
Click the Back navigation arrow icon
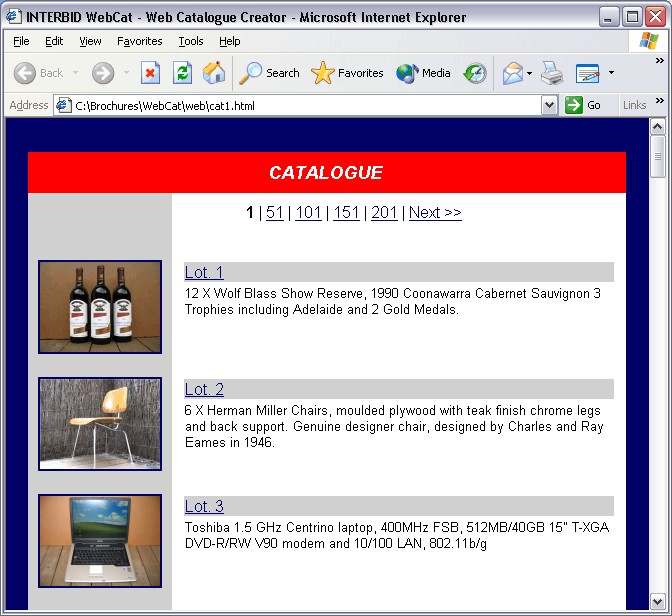(x=24, y=73)
